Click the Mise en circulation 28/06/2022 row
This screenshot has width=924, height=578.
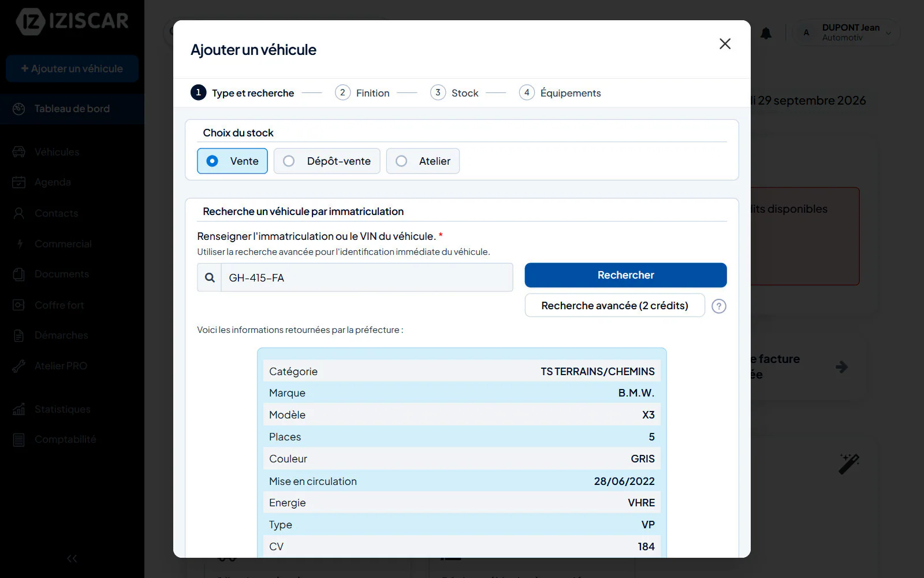(462, 481)
